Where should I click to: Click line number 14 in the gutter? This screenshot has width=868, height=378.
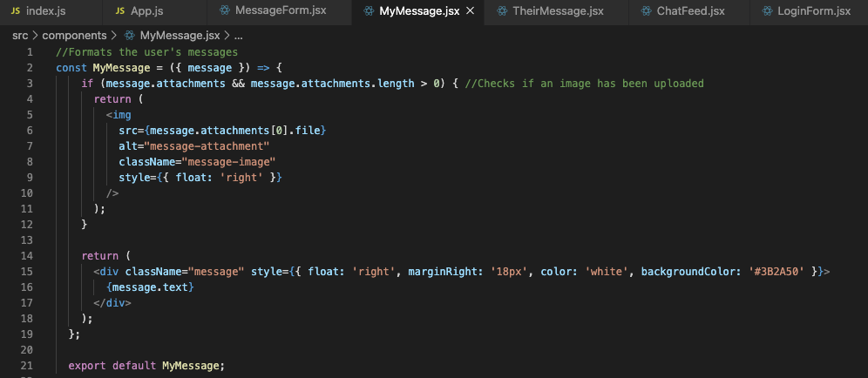(x=27, y=256)
